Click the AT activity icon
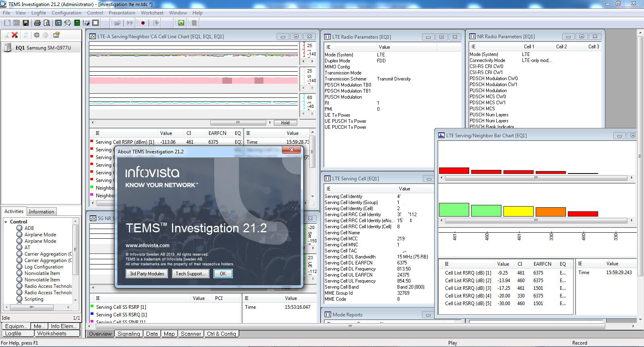Screen dimensions: 644x347 [19, 247]
